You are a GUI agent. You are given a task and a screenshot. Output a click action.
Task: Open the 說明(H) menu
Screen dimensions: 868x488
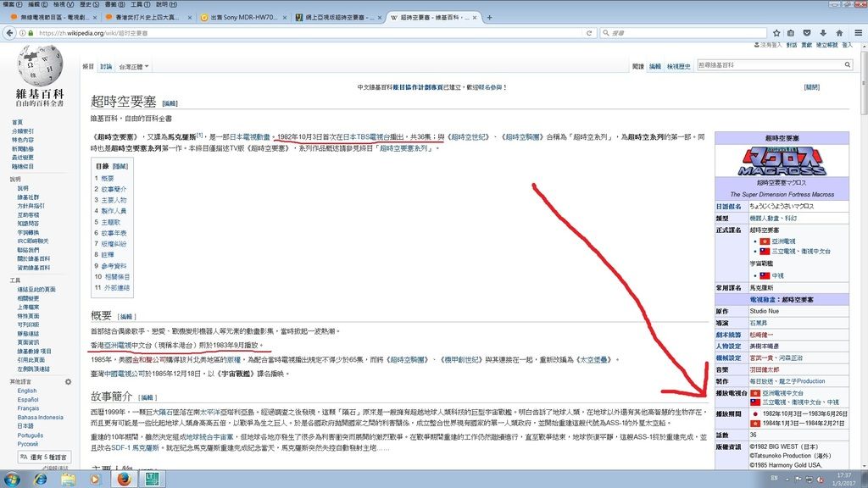[x=166, y=4]
